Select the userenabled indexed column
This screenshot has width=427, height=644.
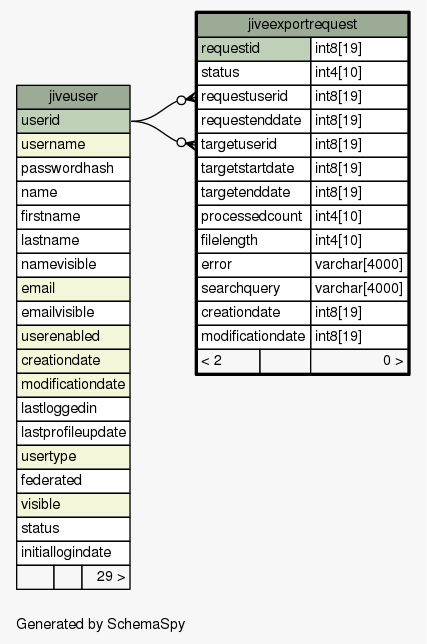(x=73, y=337)
